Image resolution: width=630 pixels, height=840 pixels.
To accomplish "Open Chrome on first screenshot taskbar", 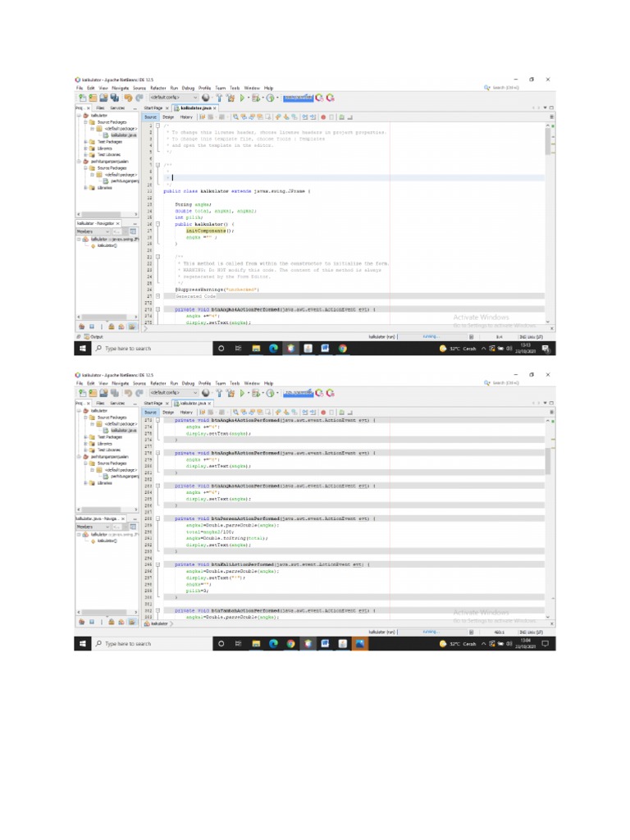I will (x=342, y=348).
